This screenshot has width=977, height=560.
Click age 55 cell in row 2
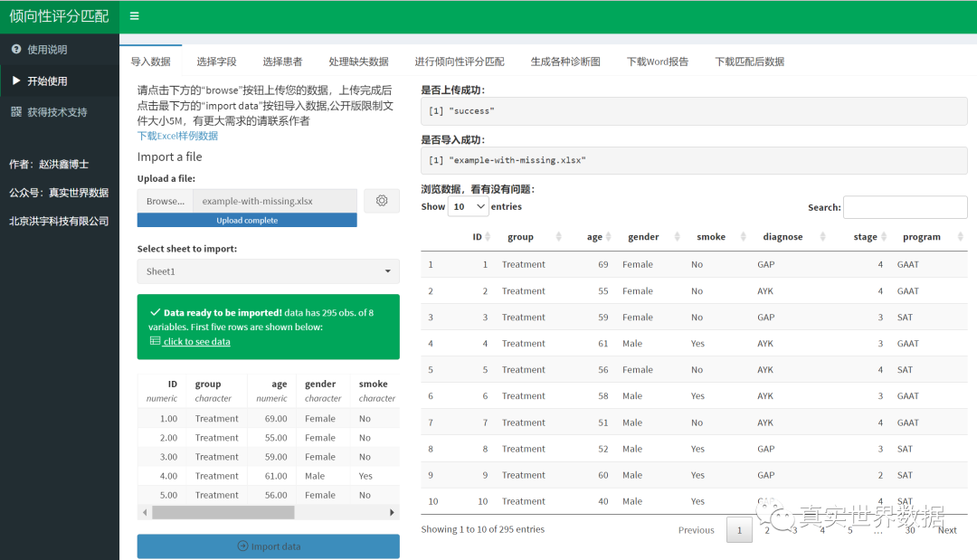(603, 291)
